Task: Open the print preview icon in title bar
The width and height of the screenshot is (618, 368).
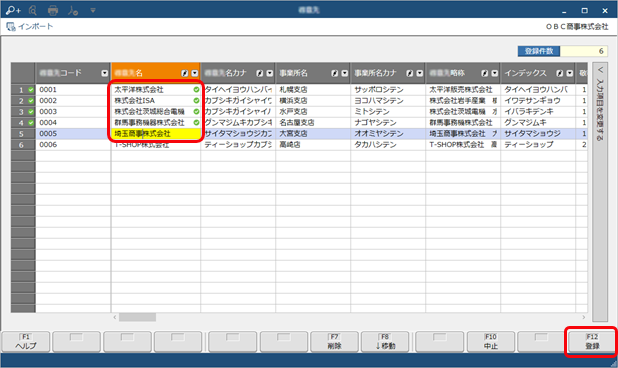Action: (33, 10)
